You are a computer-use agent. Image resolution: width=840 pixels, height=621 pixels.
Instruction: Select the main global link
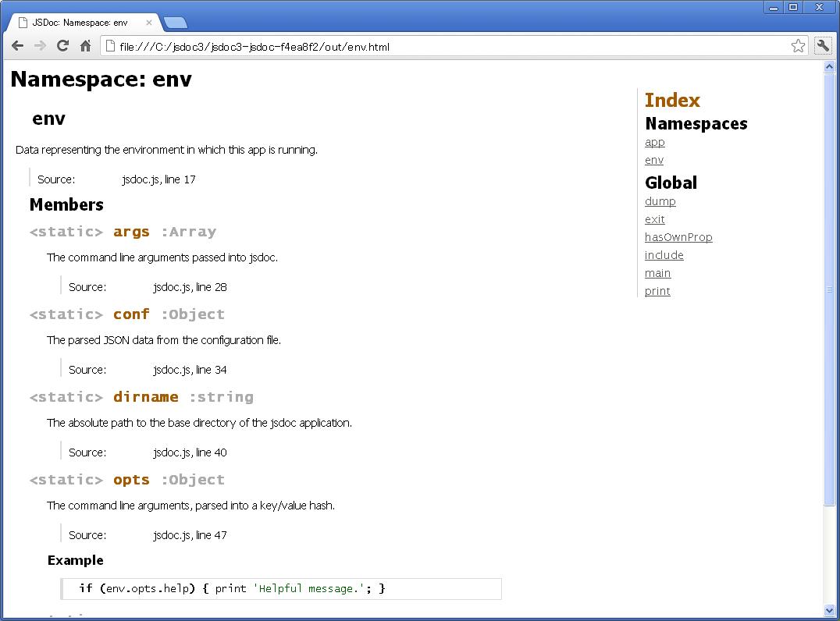coord(657,273)
